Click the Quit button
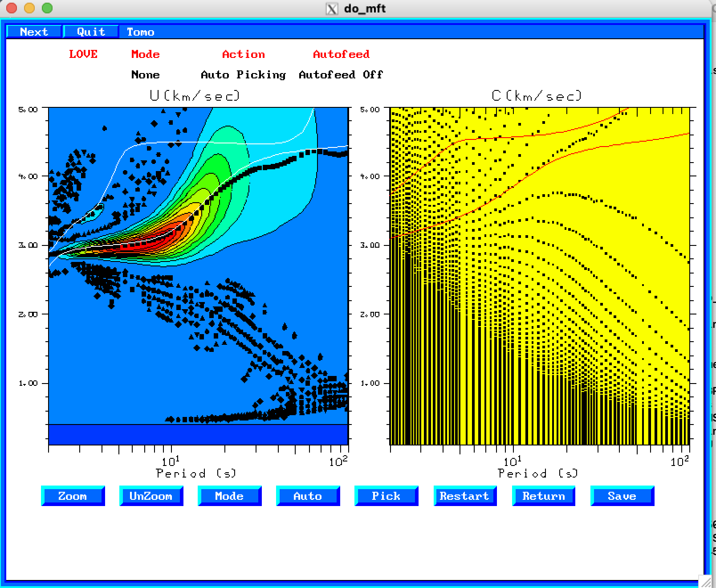716x588 pixels. click(x=91, y=32)
